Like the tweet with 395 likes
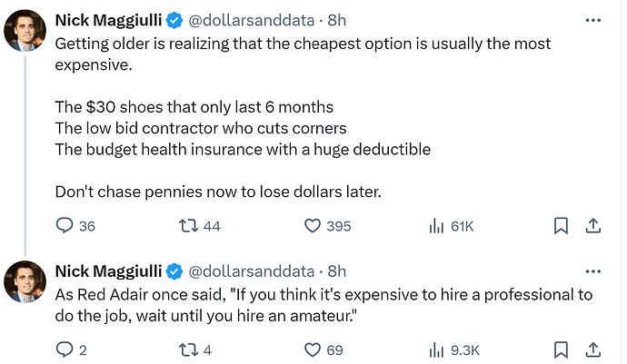Viewport: 627px width, 364px height. tap(327, 226)
